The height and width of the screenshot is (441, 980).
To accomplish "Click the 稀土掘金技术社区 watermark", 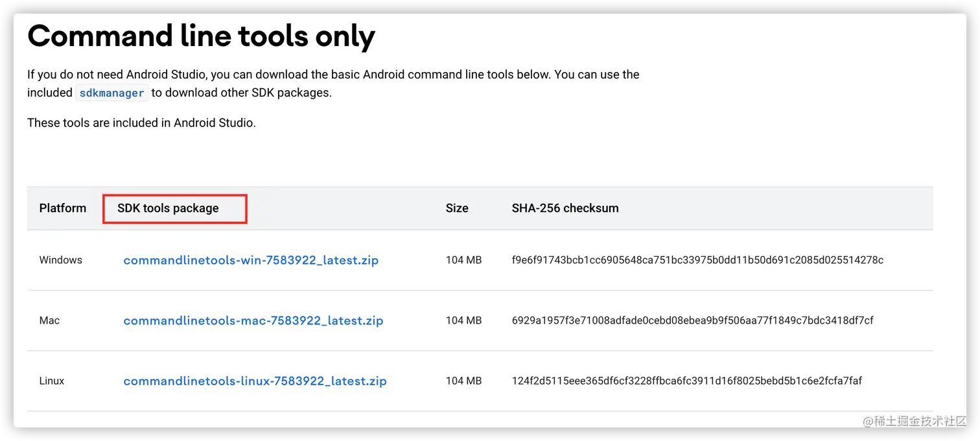I will tap(914, 421).
